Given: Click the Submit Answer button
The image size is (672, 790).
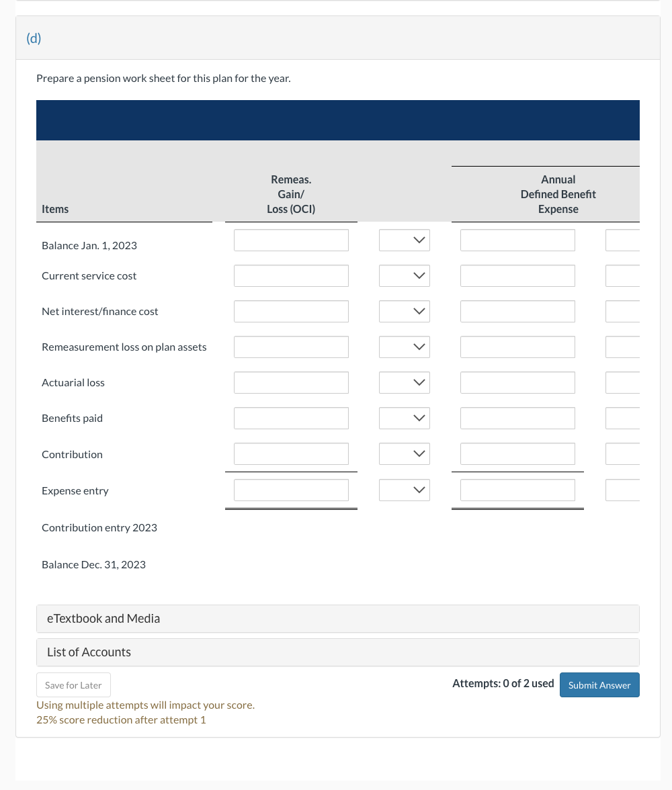Looking at the screenshot, I should tap(599, 685).
